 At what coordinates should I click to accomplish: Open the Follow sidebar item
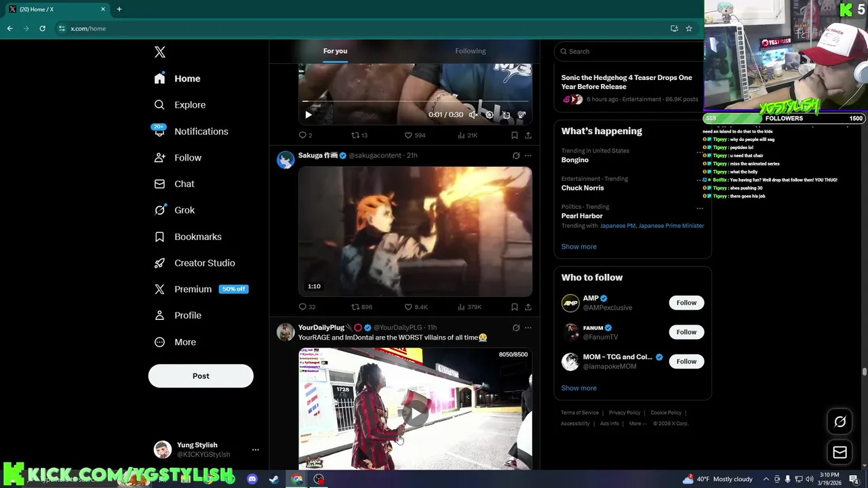(178, 157)
